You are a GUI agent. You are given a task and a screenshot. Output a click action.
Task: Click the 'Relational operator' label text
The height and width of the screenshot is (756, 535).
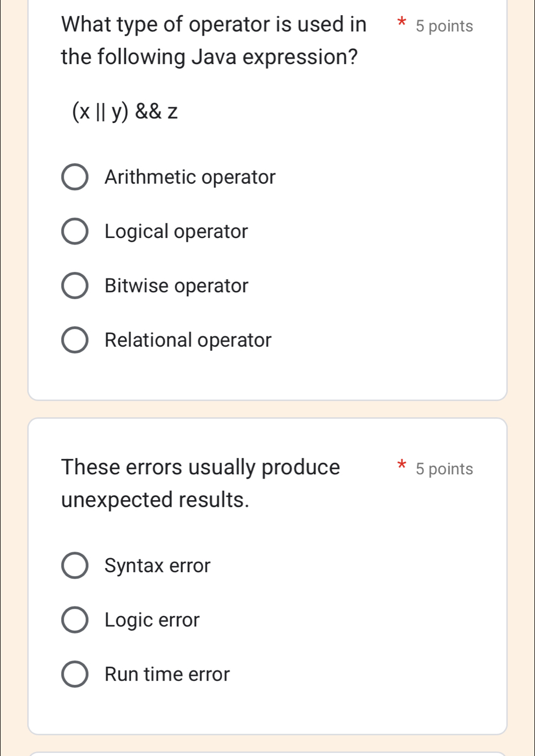point(188,340)
